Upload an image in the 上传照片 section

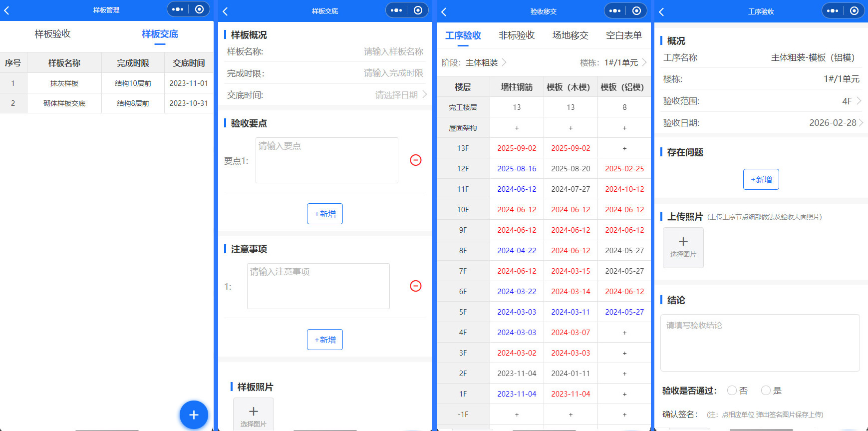[683, 247]
